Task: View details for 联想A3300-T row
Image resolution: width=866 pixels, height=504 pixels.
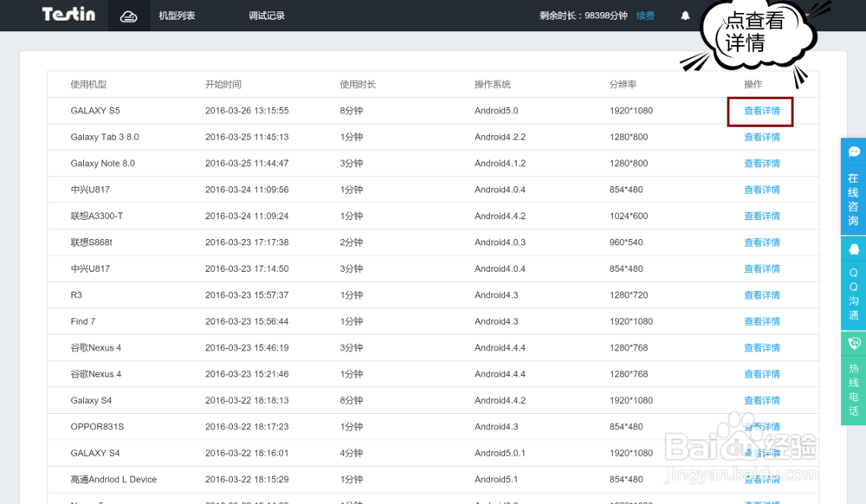Action: click(761, 216)
